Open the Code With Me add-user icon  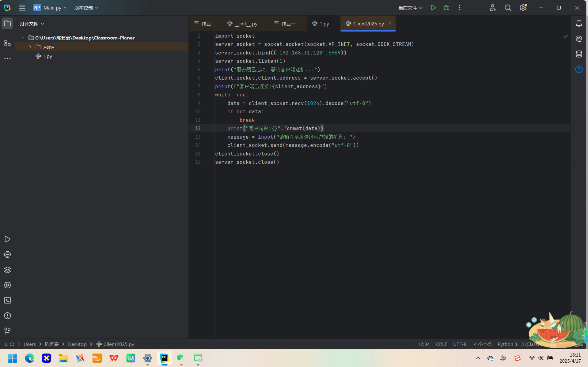tap(492, 8)
